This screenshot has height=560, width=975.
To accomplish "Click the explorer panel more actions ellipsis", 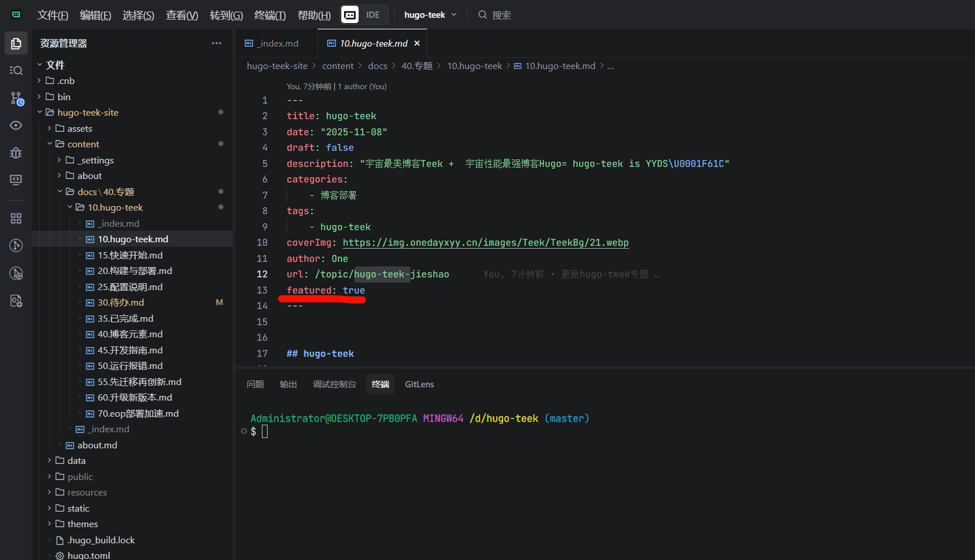I will click(216, 43).
